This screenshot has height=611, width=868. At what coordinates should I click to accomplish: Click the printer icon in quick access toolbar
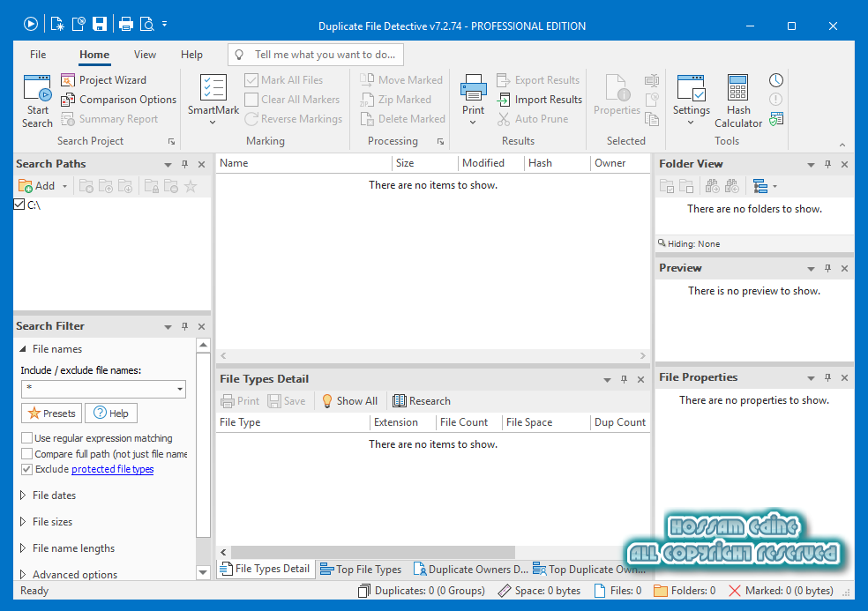pyautogui.click(x=125, y=24)
